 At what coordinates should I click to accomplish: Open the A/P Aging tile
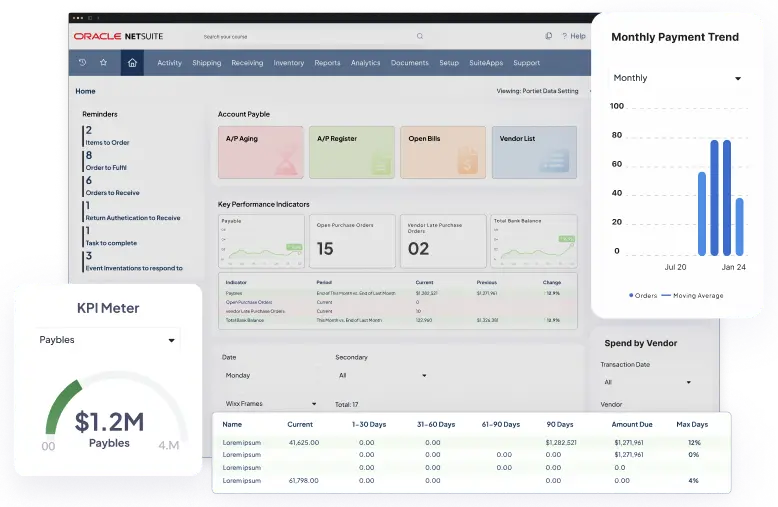point(261,152)
